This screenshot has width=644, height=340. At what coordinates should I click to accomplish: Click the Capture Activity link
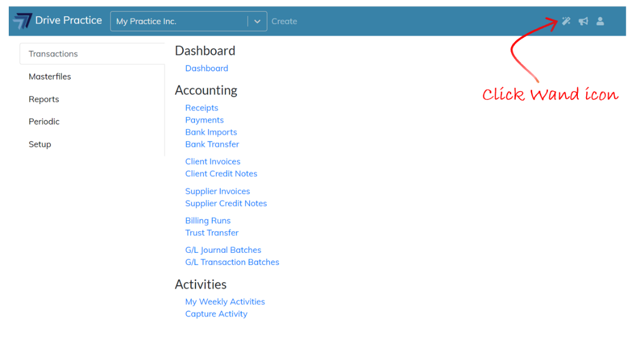coord(216,314)
